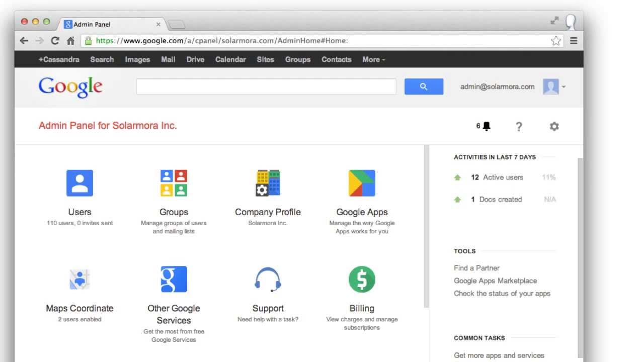Click the green padlock security icon
The height and width of the screenshot is (362, 644).
tap(89, 41)
